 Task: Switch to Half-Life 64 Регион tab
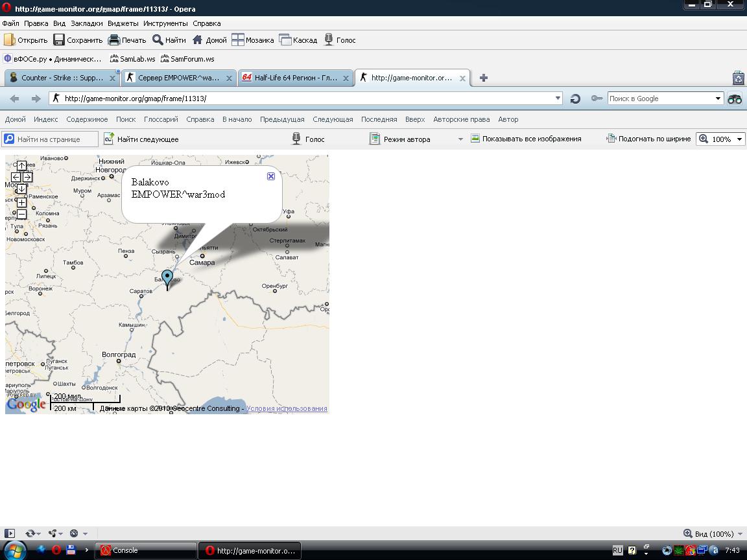(296, 78)
